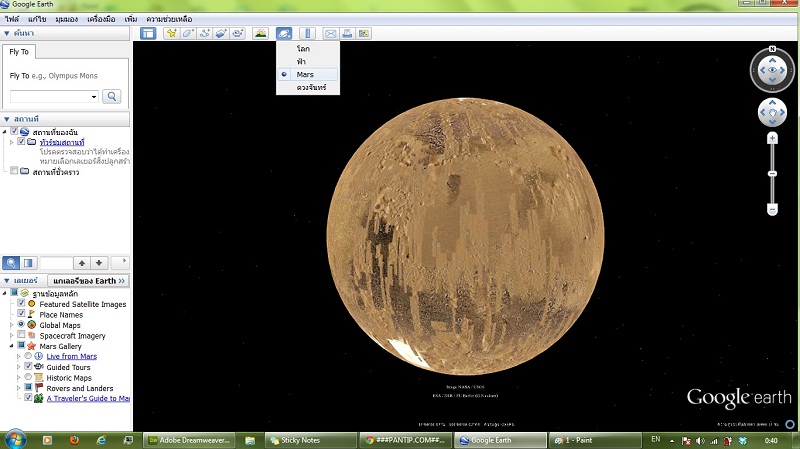Select the Ruler measurement tool
Screen dimensions: 800x449
[307, 34]
